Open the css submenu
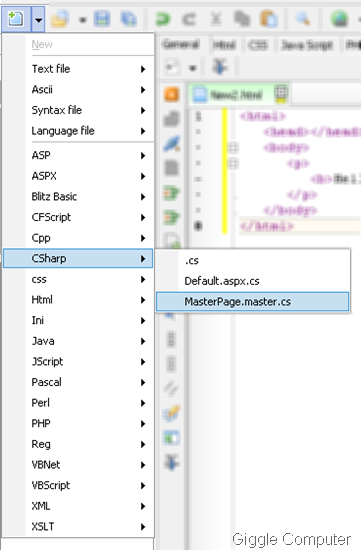Screen dimensions: 361x550 click(x=78, y=279)
